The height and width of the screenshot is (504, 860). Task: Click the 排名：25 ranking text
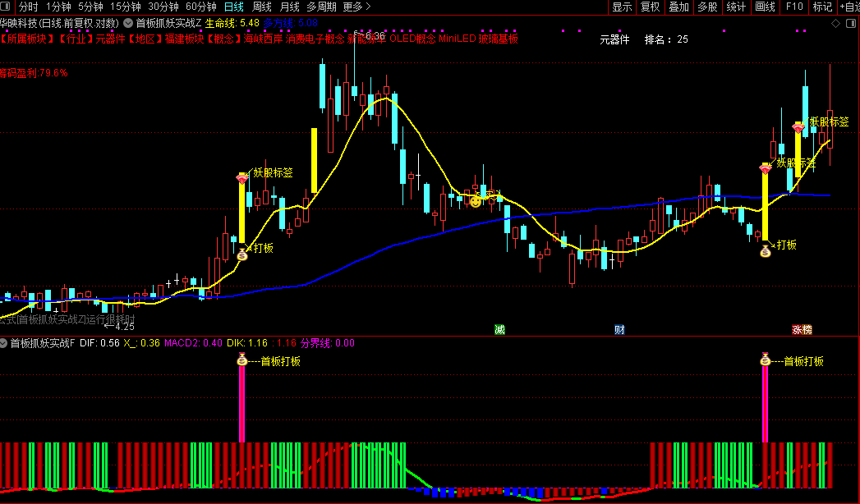pos(666,39)
